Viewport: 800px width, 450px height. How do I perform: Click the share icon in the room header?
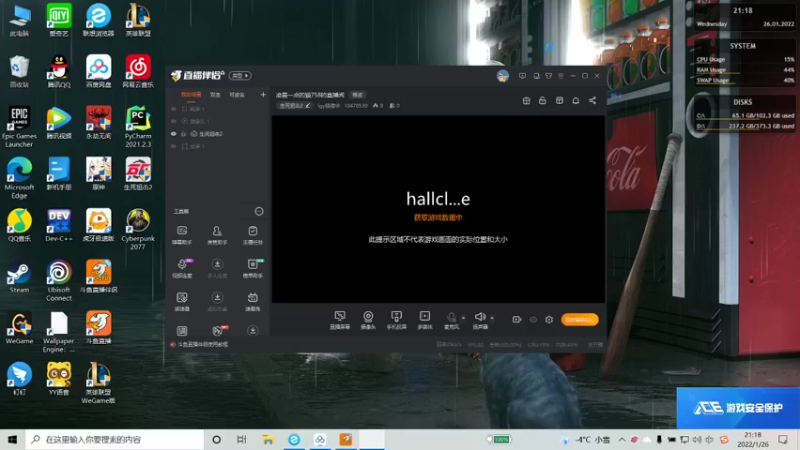point(592,101)
